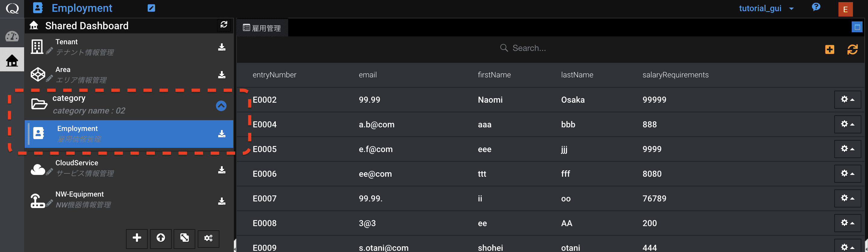Click the Employment header edit pencil icon
This screenshot has height=252, width=868.
point(151,8)
